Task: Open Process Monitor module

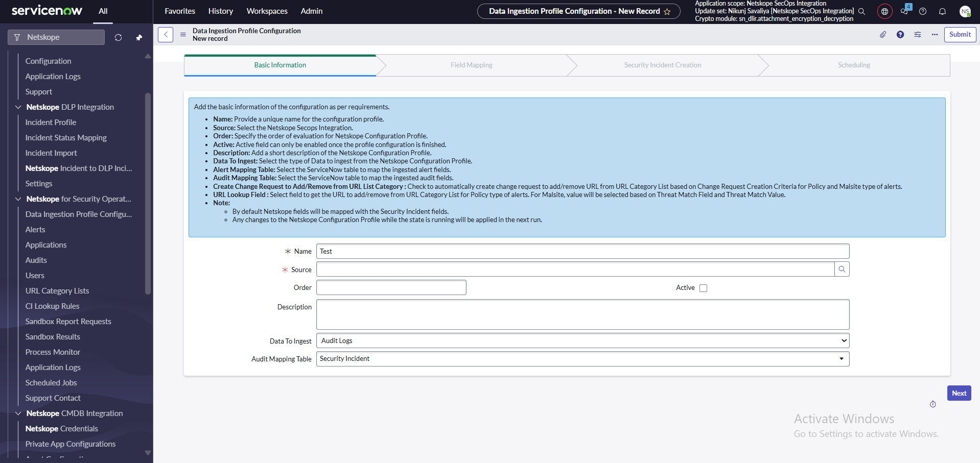Action: tap(53, 352)
